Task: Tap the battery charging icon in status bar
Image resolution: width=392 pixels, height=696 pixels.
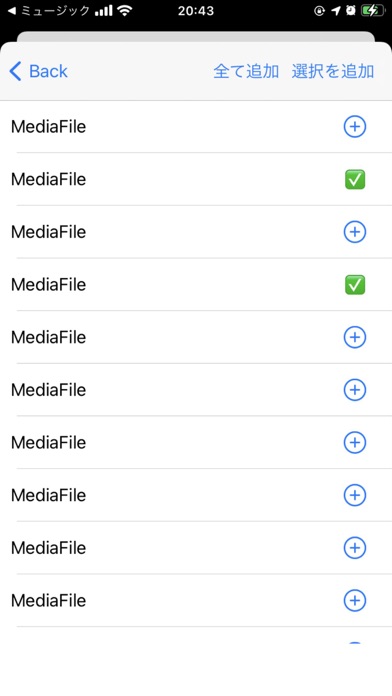Action: [x=373, y=11]
